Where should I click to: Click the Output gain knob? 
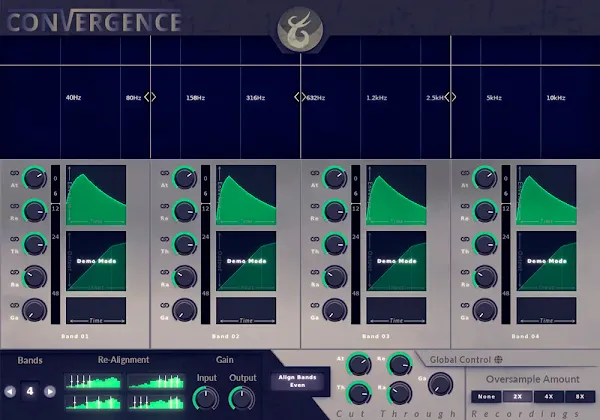click(x=242, y=398)
